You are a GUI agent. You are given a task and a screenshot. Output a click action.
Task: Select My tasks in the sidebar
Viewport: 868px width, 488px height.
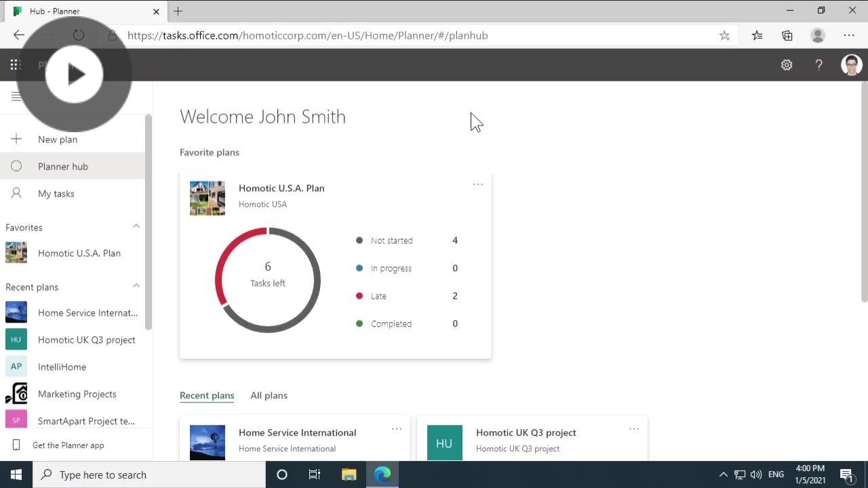[x=73, y=193]
